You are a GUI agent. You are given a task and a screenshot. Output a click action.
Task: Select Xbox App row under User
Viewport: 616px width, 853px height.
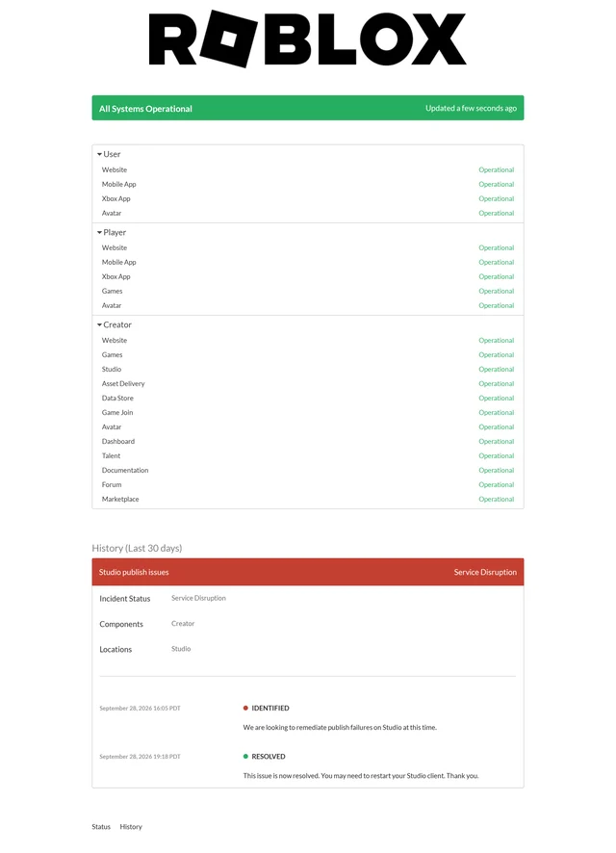click(308, 198)
